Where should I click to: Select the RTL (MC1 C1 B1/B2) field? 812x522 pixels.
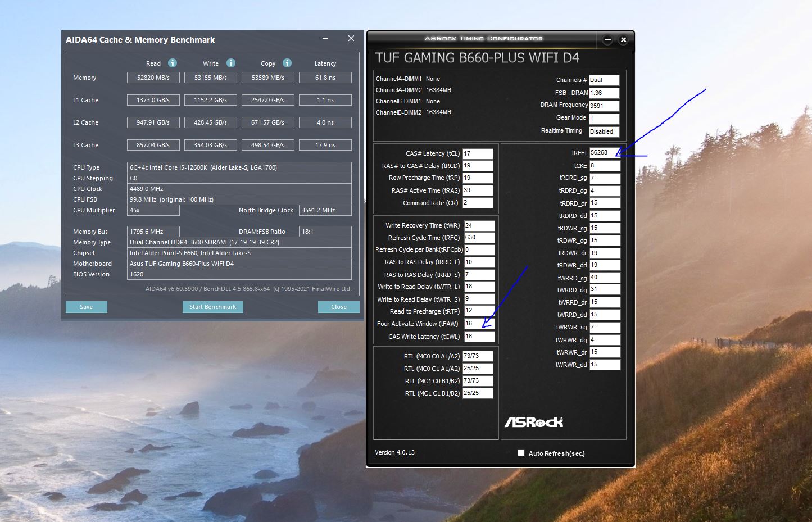coord(478,393)
